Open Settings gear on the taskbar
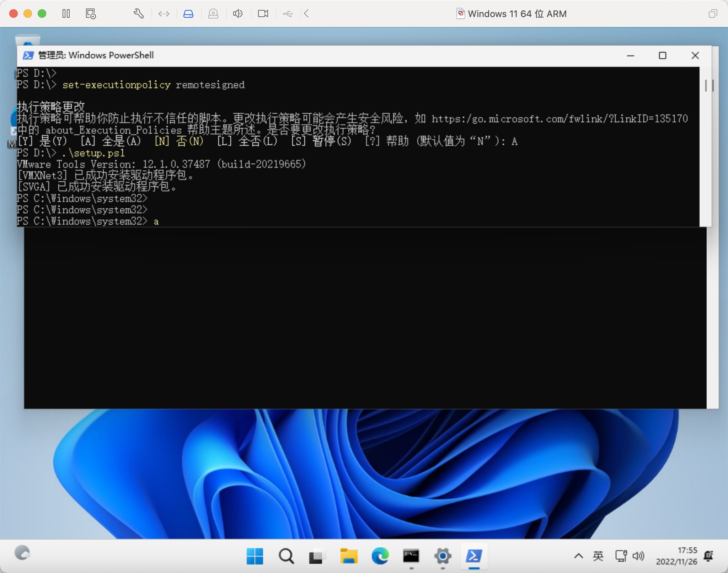The image size is (728, 573). click(x=443, y=556)
